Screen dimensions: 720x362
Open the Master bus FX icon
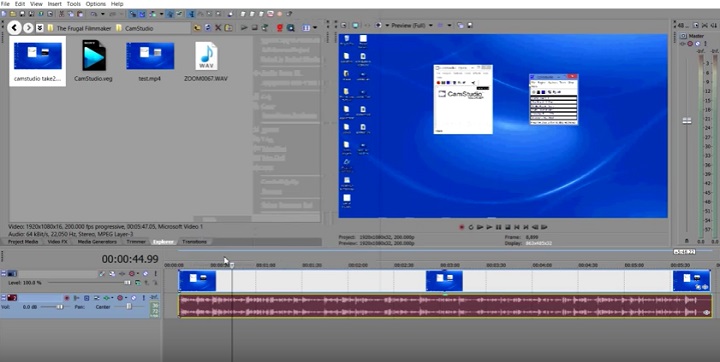click(682, 44)
